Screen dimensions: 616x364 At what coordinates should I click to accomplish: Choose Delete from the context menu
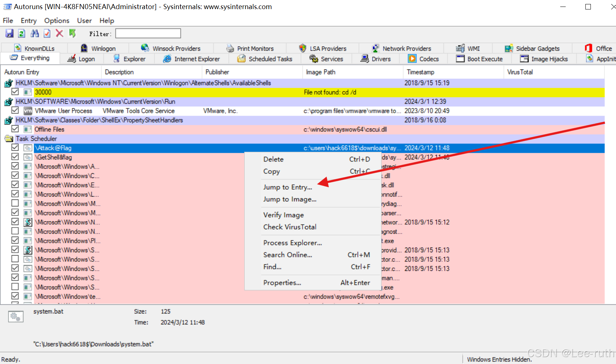coord(313,159)
